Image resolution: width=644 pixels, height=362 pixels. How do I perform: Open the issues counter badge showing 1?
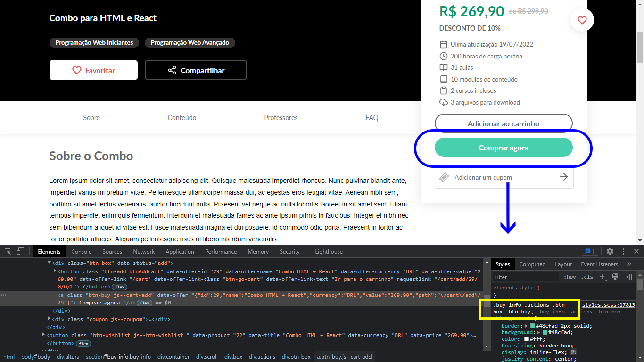tap(590, 251)
